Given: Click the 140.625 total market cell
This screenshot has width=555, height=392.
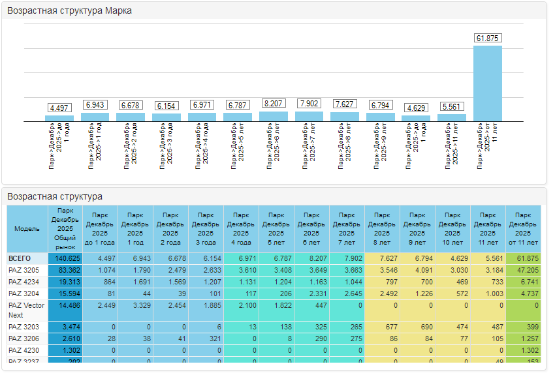Looking at the screenshot, I should coord(65,259).
